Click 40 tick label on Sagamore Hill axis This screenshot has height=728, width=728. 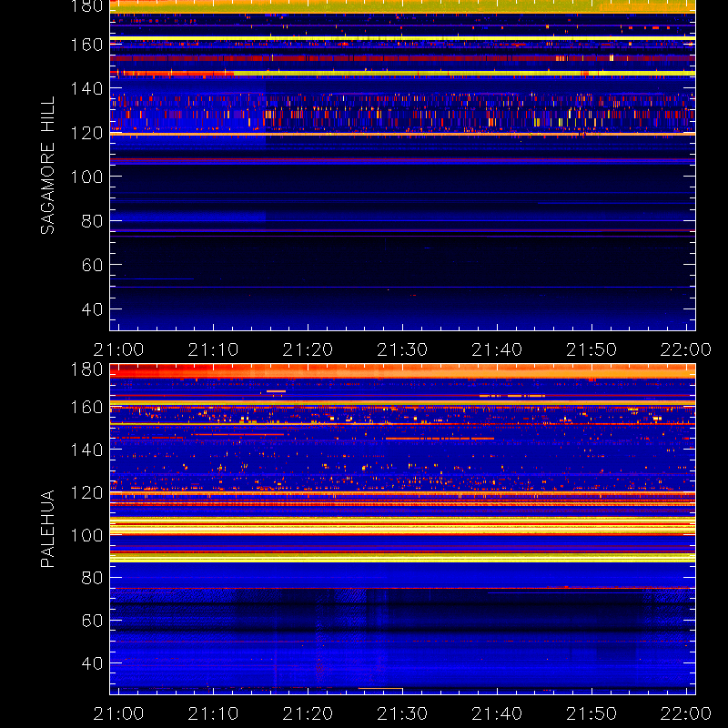(x=92, y=309)
